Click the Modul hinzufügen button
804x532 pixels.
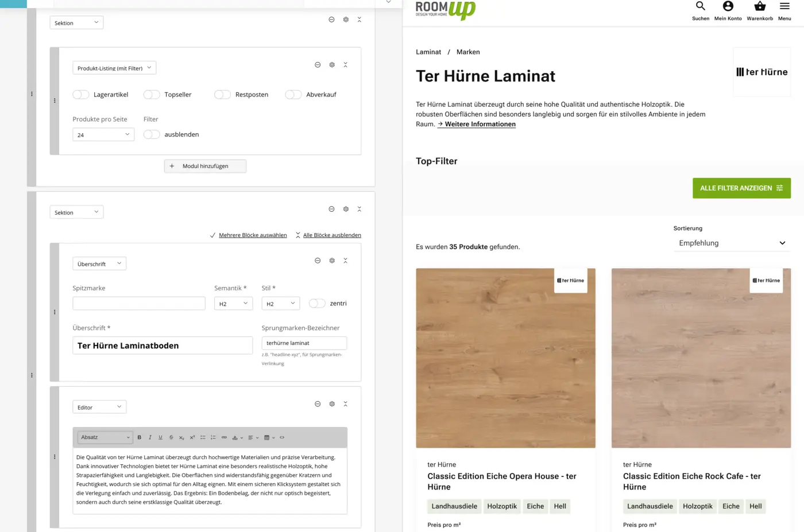[x=205, y=166]
